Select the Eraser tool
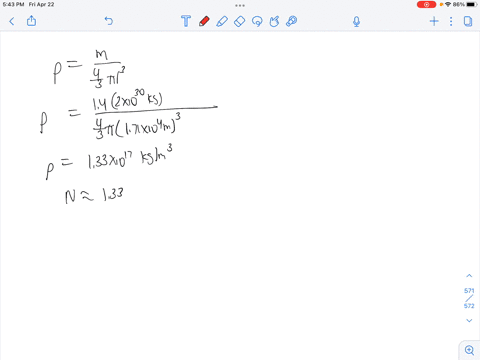 click(x=239, y=21)
